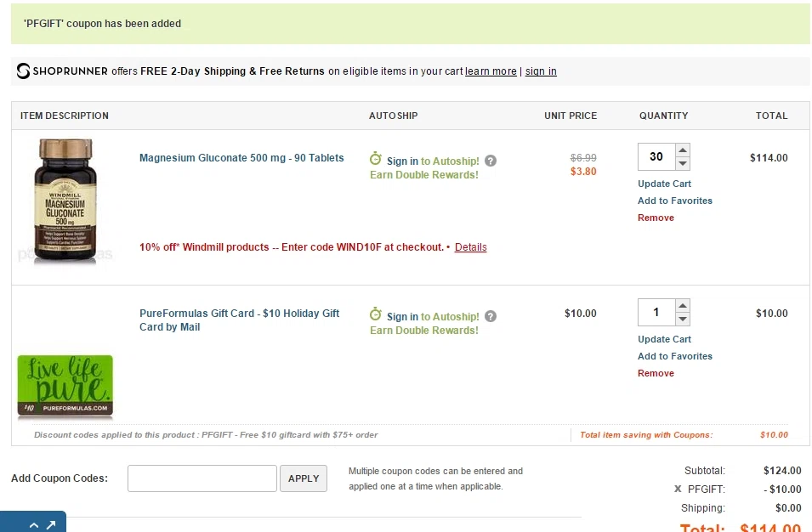Screen dimensions: 812x532
Task: Open Autoship help icon for Gift Card row
Action: [491, 316]
